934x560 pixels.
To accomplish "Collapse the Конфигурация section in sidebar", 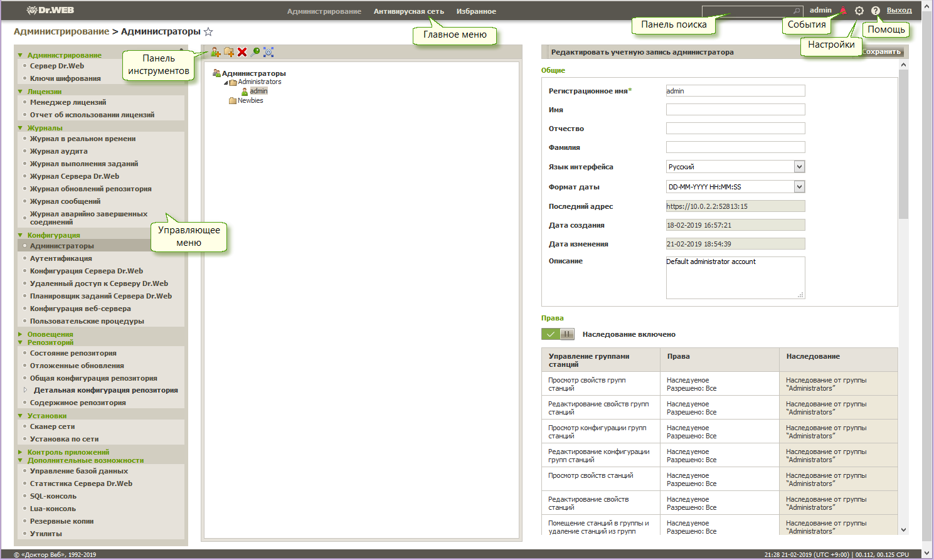I will pyautogui.click(x=20, y=236).
